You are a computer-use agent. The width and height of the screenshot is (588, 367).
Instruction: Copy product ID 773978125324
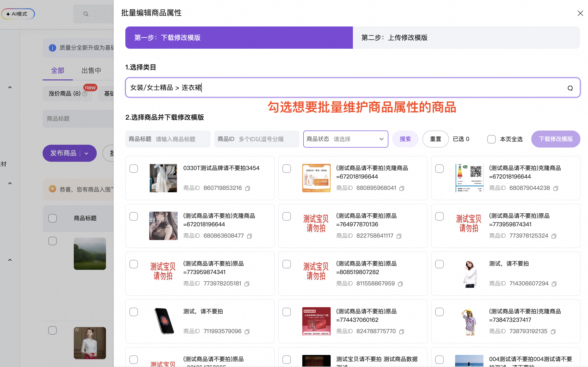554,236
